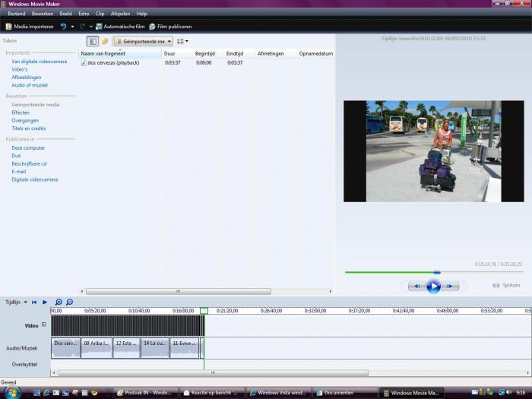Click the media list horizontal scrollbar
This screenshot has height=399, width=532.
coord(178,291)
